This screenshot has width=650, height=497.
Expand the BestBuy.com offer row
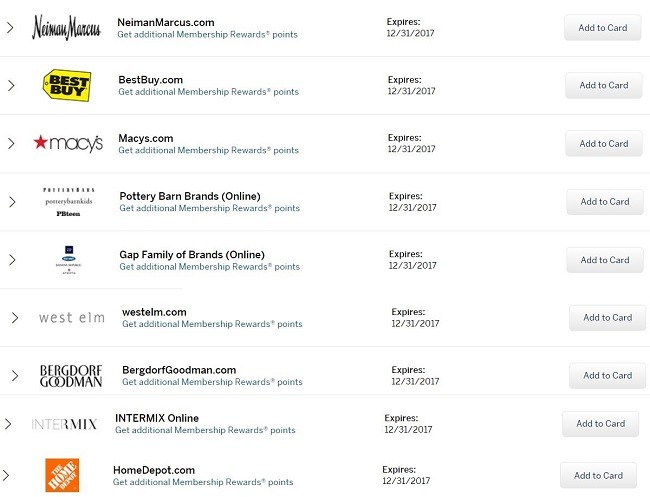(11, 85)
